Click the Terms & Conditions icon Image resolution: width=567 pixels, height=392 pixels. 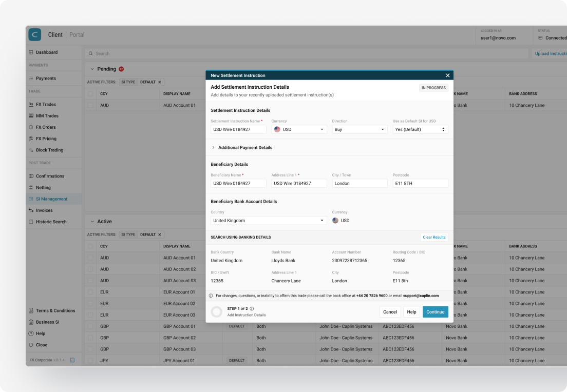coord(31,311)
